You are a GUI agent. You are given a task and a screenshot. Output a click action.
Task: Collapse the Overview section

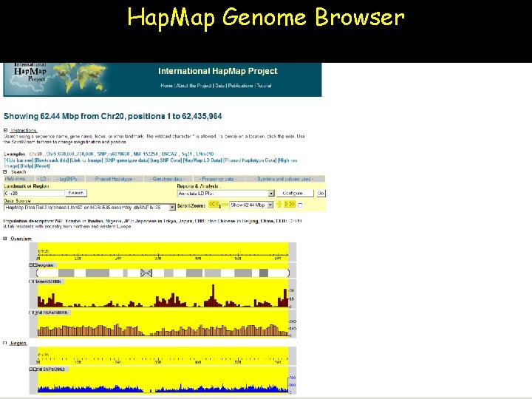tap(5, 239)
